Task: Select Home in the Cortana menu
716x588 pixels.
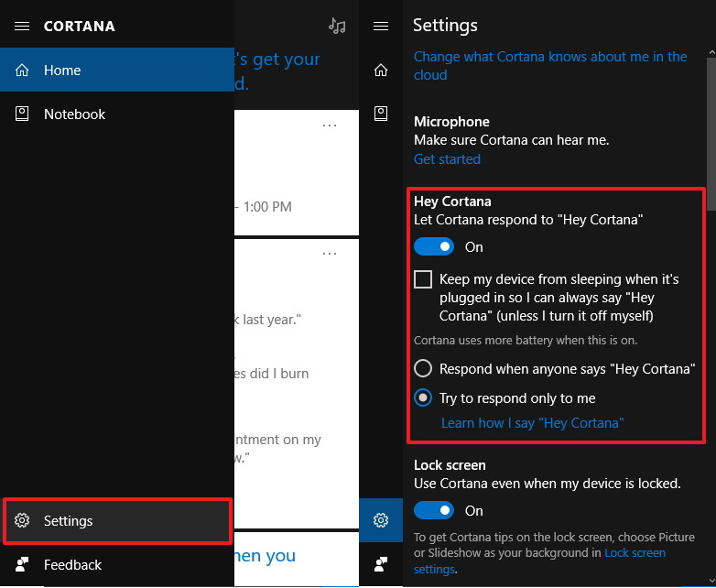Action: pyautogui.click(x=117, y=70)
